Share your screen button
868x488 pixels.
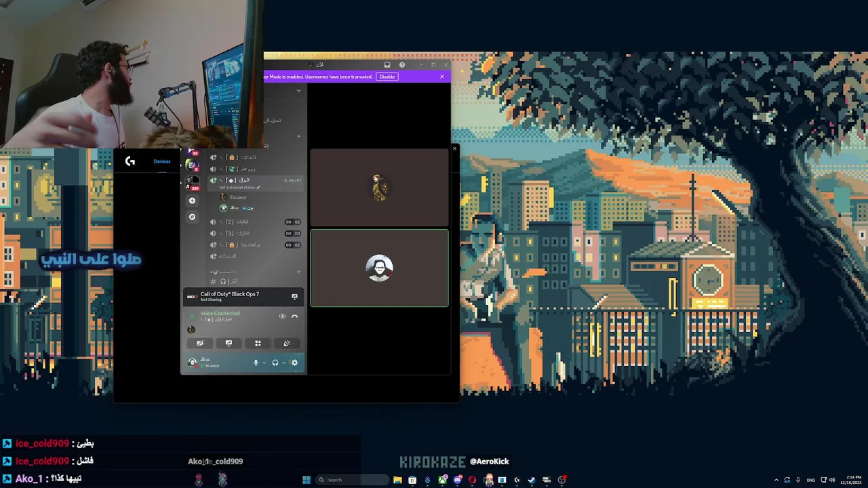click(229, 344)
